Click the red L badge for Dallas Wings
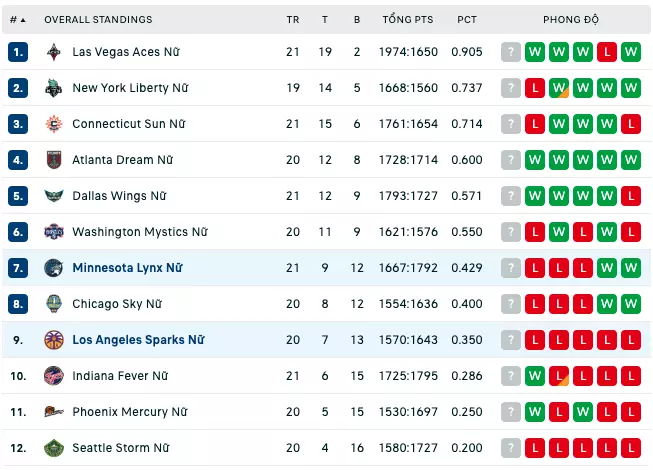The height and width of the screenshot is (470, 653). [631, 196]
